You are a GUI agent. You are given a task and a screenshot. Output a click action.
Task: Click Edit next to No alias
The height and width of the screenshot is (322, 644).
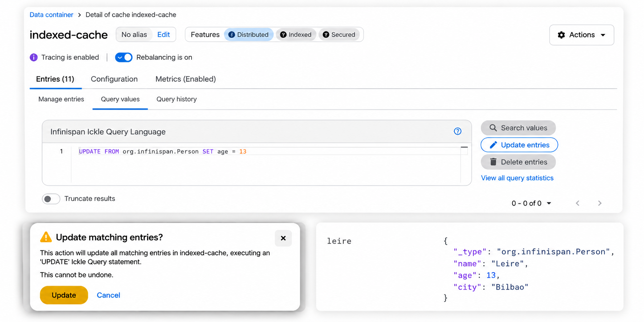(x=163, y=34)
